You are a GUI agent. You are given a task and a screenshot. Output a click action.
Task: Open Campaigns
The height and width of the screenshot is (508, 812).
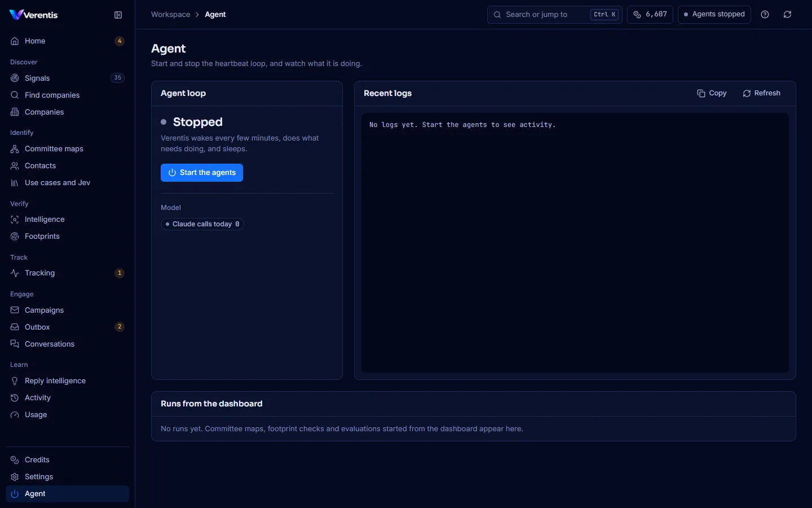67,310
